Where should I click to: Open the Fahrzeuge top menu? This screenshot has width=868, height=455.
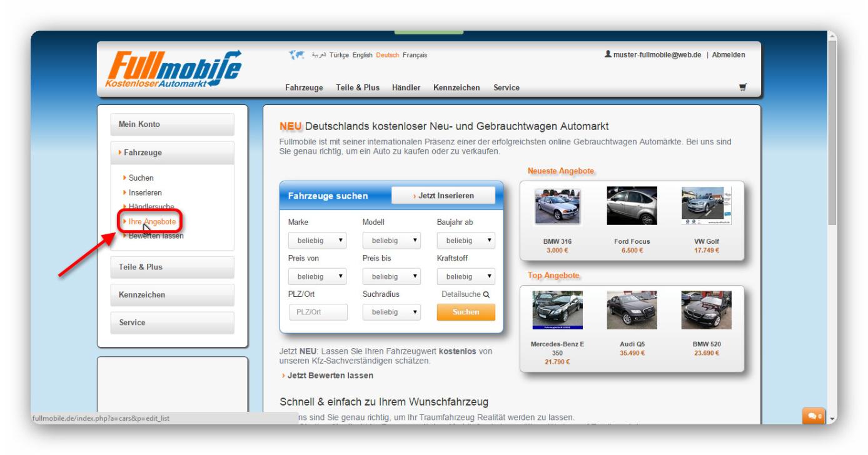point(304,87)
